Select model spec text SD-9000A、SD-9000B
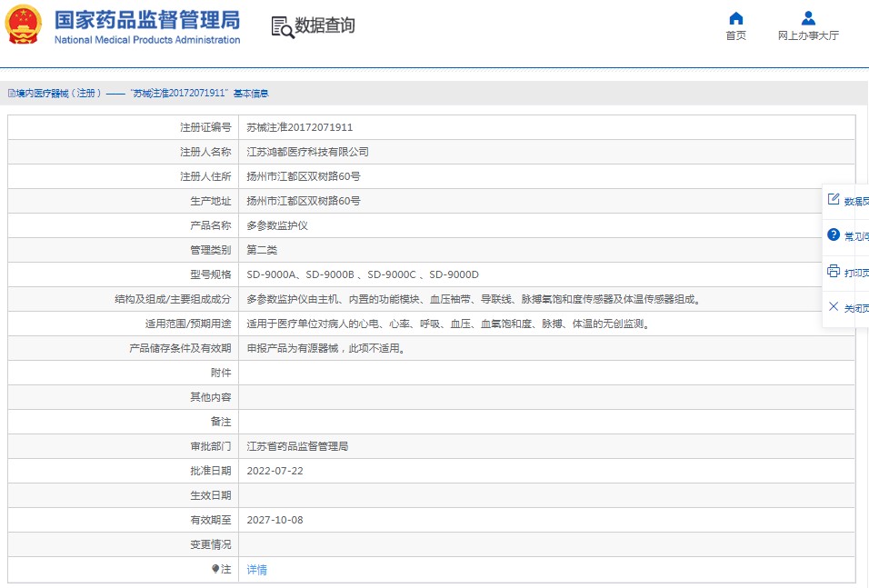 pyautogui.click(x=300, y=274)
